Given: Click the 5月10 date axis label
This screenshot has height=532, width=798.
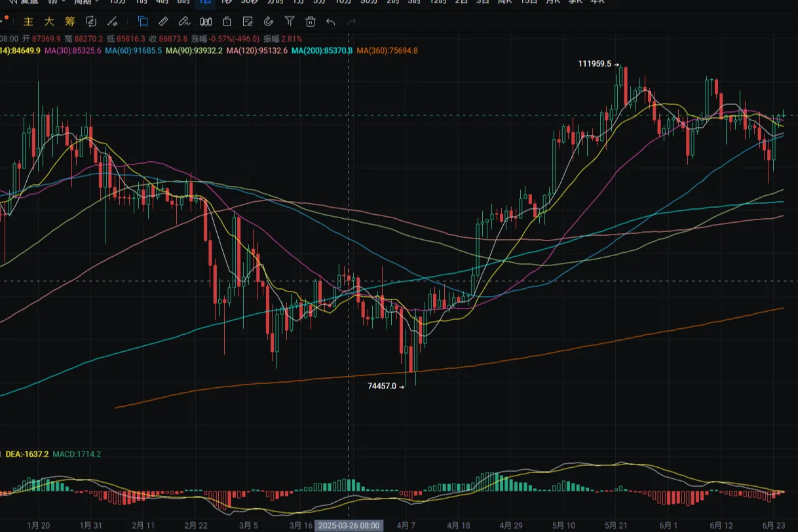Looking at the screenshot, I should [x=563, y=525].
